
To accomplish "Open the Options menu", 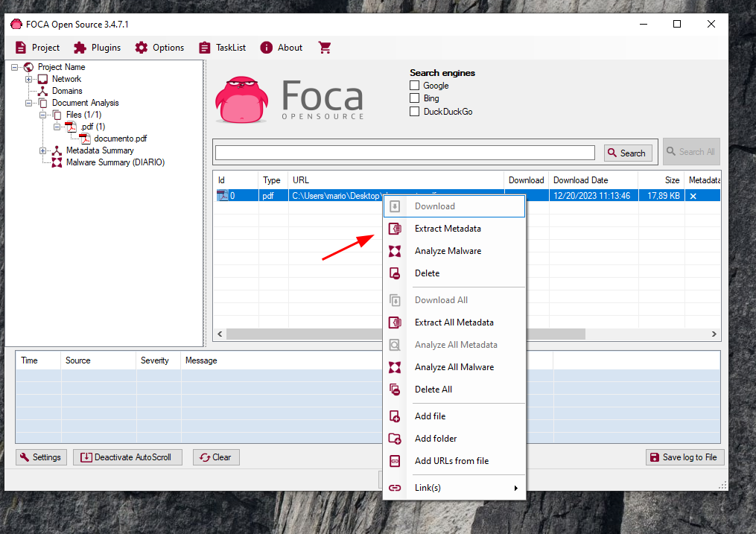I will pyautogui.click(x=159, y=48).
